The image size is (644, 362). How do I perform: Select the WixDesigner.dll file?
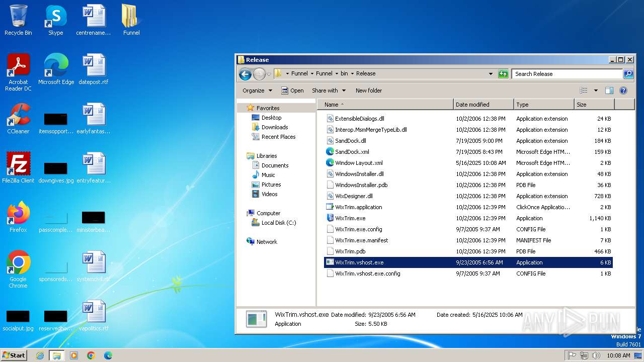354,196
